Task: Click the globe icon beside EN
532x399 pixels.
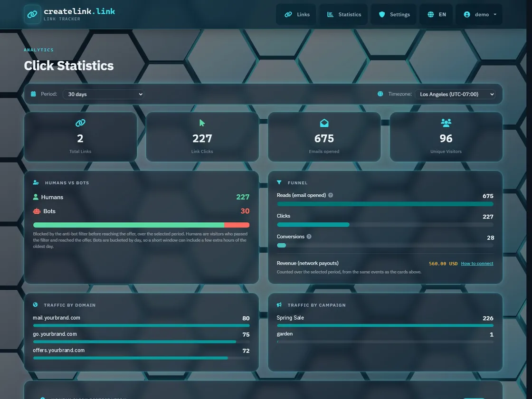Action: [x=430, y=14]
